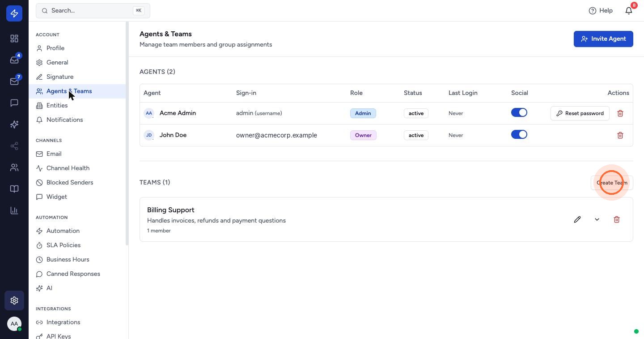Image resolution: width=644 pixels, height=339 pixels.
Task: Open the dashboard grid icon in left rail
Action: tap(14, 39)
